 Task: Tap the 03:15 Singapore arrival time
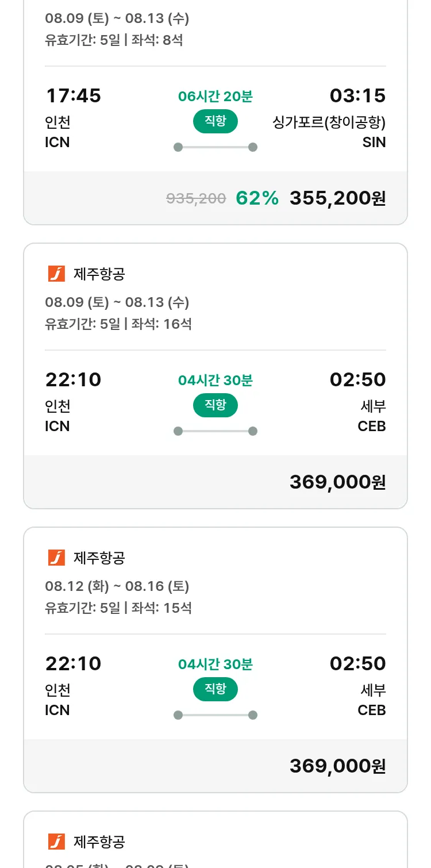[x=357, y=95]
